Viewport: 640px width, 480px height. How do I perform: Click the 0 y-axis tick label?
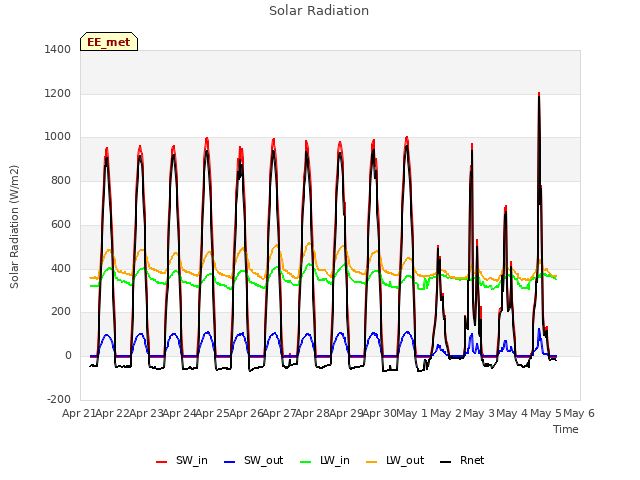(68, 356)
